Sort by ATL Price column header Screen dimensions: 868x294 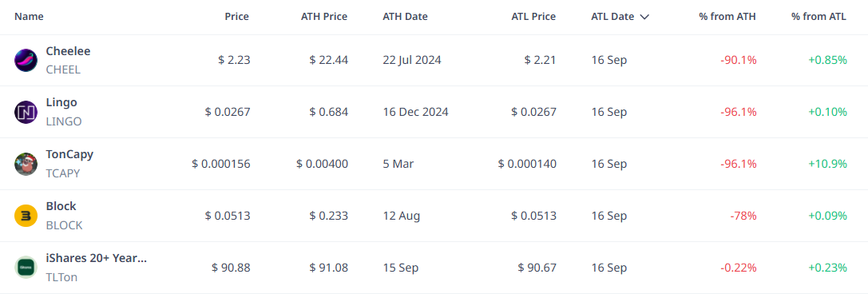click(533, 17)
